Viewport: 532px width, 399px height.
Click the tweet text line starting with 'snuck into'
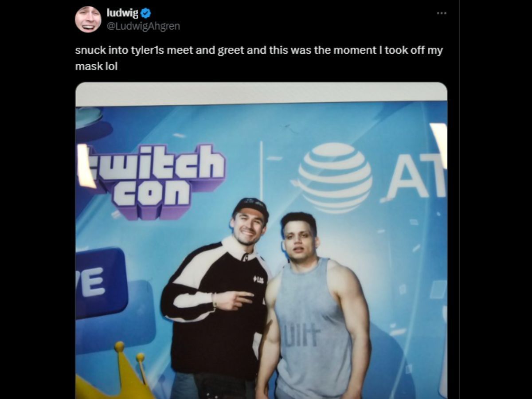pos(177,51)
